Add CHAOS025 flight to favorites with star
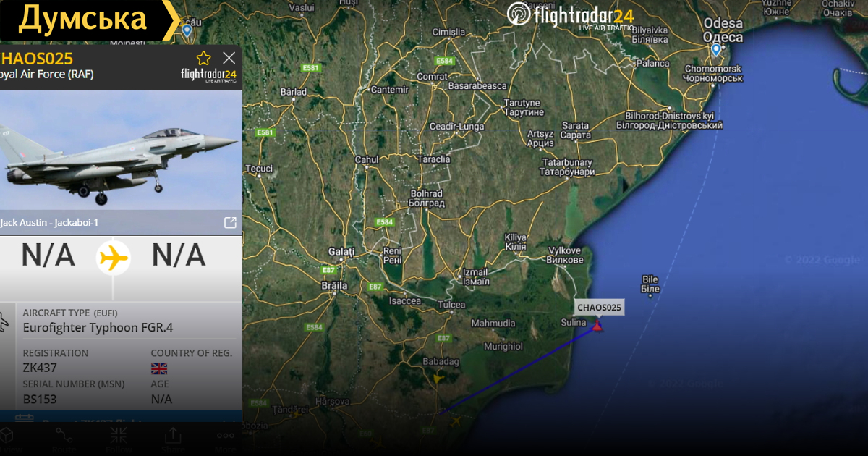The width and height of the screenshot is (868, 456). click(204, 59)
